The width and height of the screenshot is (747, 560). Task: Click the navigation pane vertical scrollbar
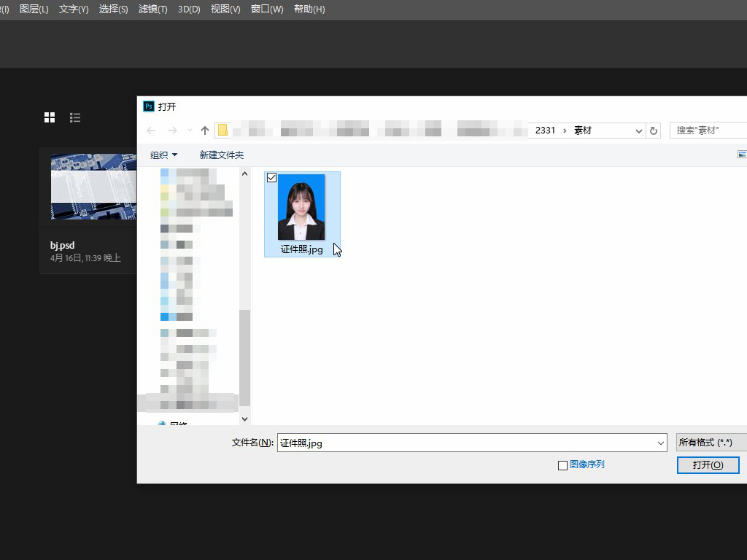[245, 357]
